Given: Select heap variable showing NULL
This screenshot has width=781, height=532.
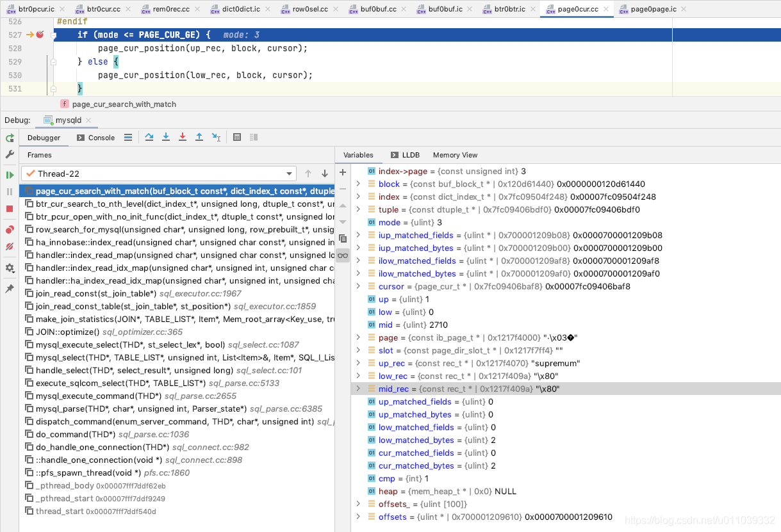Looking at the screenshot, I should click(x=566, y=491).
